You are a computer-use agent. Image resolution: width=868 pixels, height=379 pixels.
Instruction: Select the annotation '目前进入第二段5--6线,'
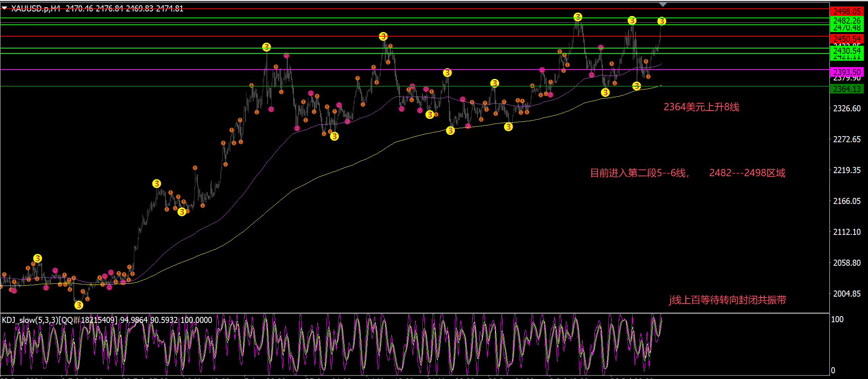(x=639, y=173)
